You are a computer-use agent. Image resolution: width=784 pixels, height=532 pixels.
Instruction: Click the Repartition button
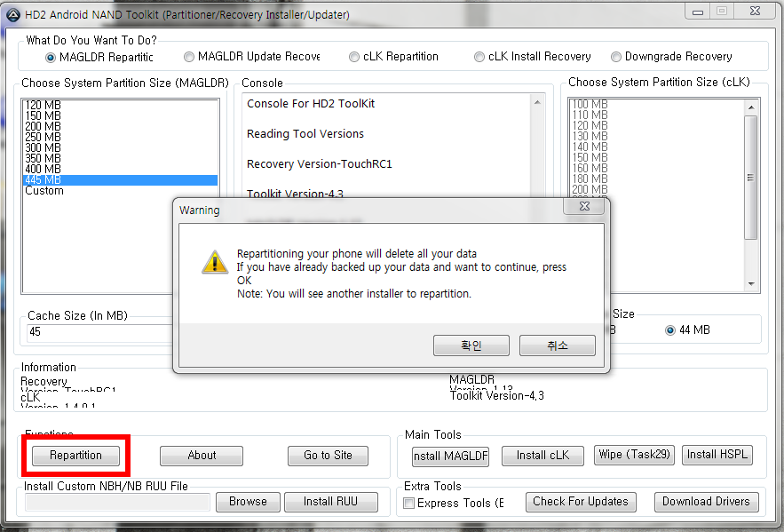coord(75,456)
